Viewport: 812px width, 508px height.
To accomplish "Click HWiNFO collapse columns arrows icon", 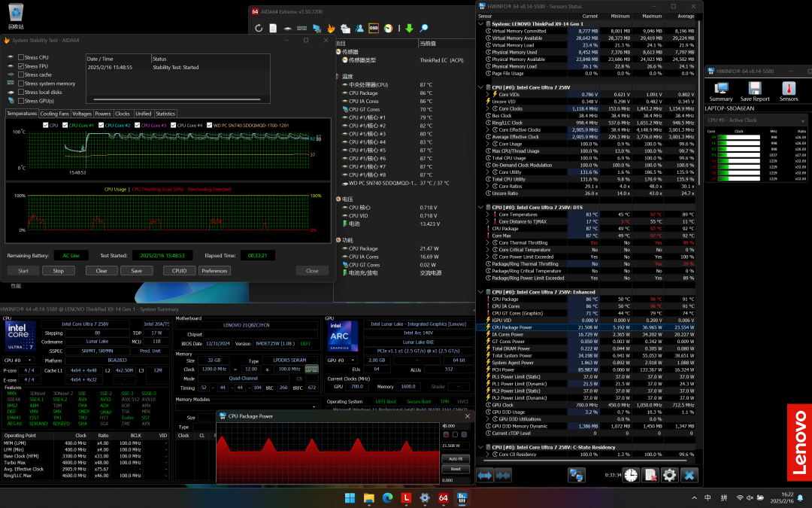I will point(503,475).
